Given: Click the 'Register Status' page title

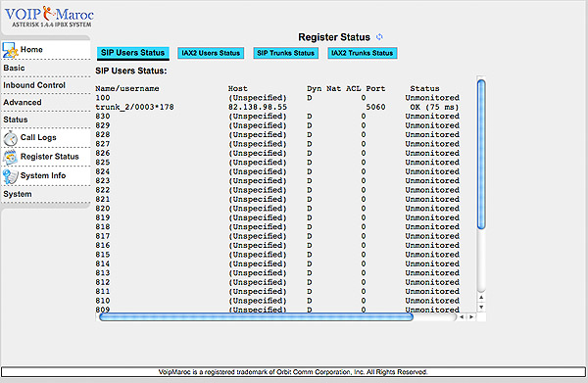Looking at the screenshot, I should (x=334, y=37).
